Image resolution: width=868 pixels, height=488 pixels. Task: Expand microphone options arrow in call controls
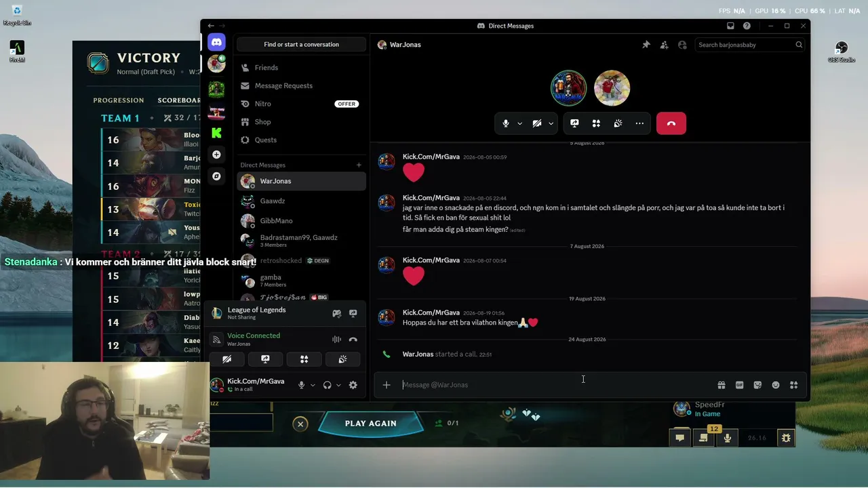pos(520,123)
